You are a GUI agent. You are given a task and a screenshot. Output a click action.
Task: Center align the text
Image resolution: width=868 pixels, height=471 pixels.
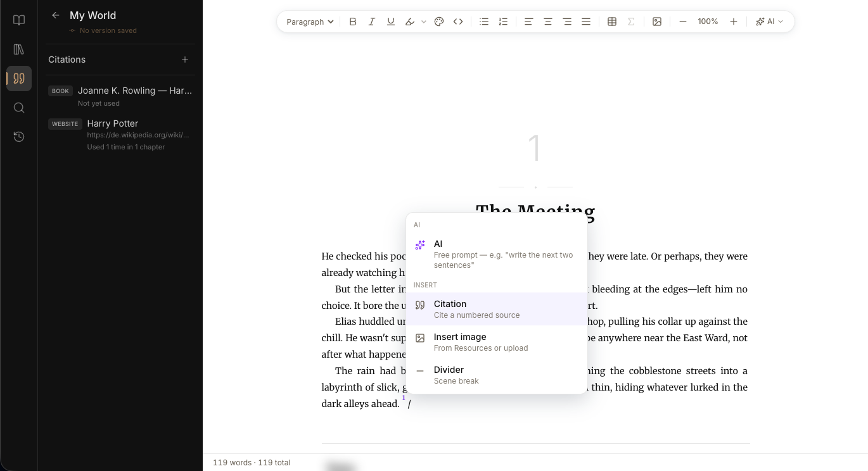tap(548, 22)
